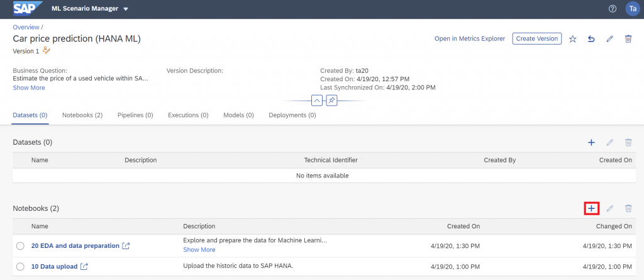Screen dimensions: 644x280
Task: Open the Ta user avatar menu
Action: coord(633,9)
